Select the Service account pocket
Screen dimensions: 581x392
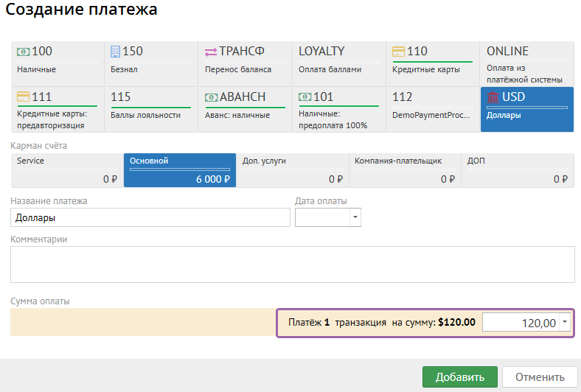tap(66, 170)
